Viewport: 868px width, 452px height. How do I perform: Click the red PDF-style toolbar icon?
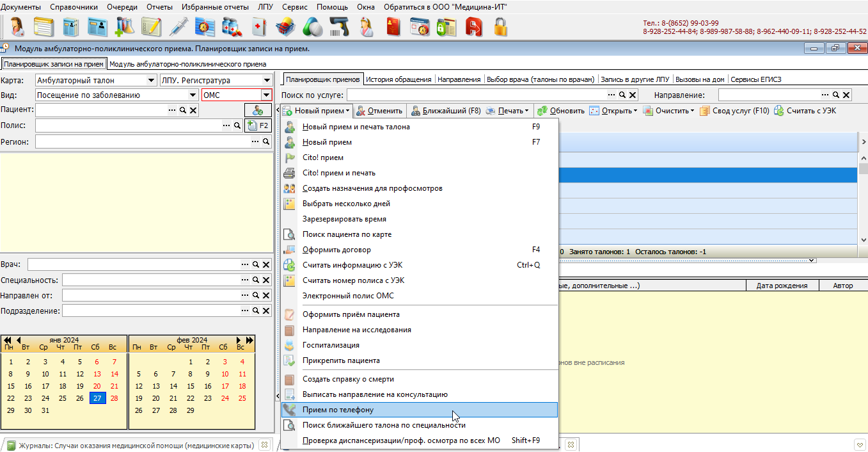(474, 27)
